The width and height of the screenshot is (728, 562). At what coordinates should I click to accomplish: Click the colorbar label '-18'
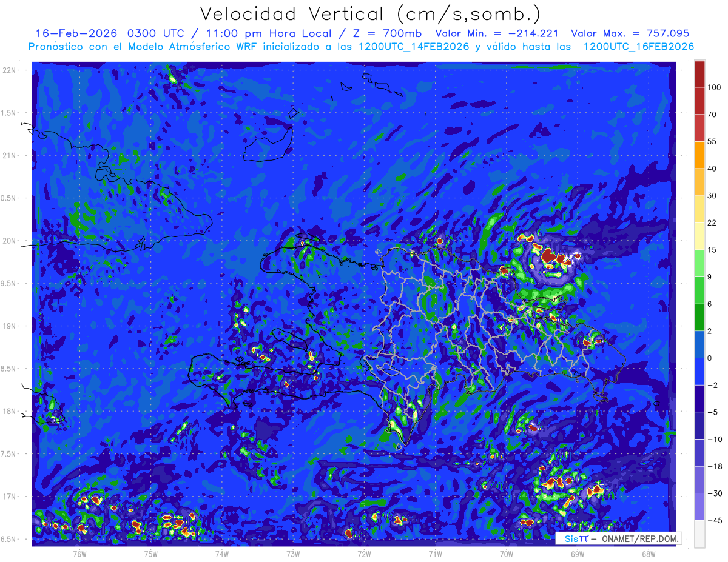[x=714, y=466]
